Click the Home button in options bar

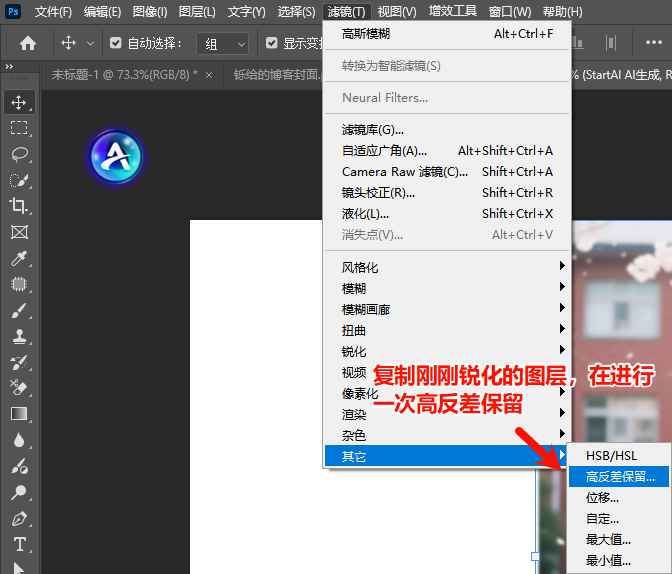pyautogui.click(x=28, y=43)
